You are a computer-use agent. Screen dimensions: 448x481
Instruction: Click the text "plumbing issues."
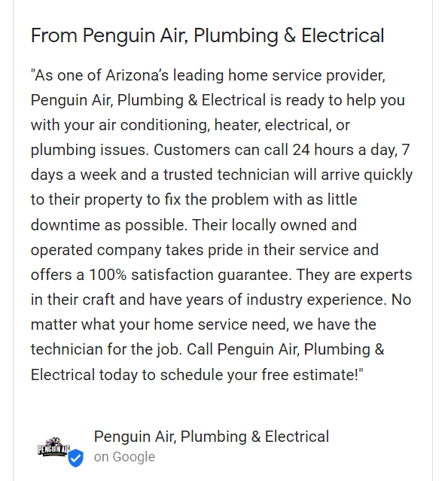coord(90,150)
